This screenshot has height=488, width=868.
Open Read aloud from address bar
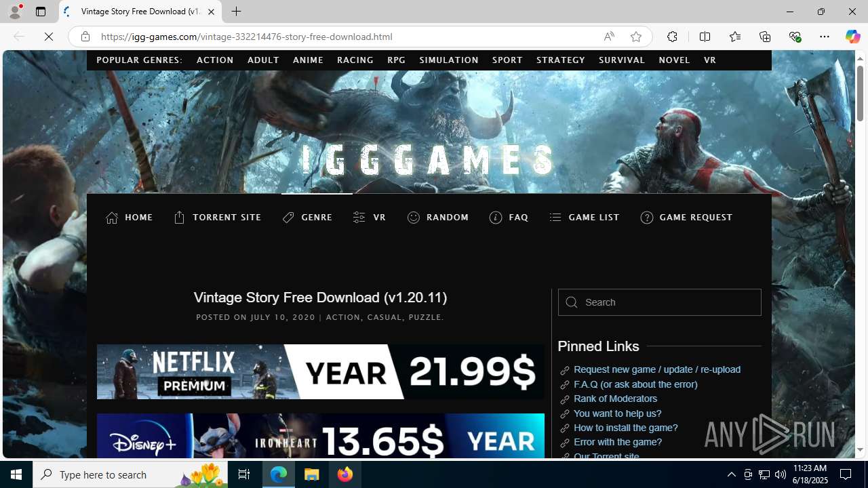(x=609, y=37)
